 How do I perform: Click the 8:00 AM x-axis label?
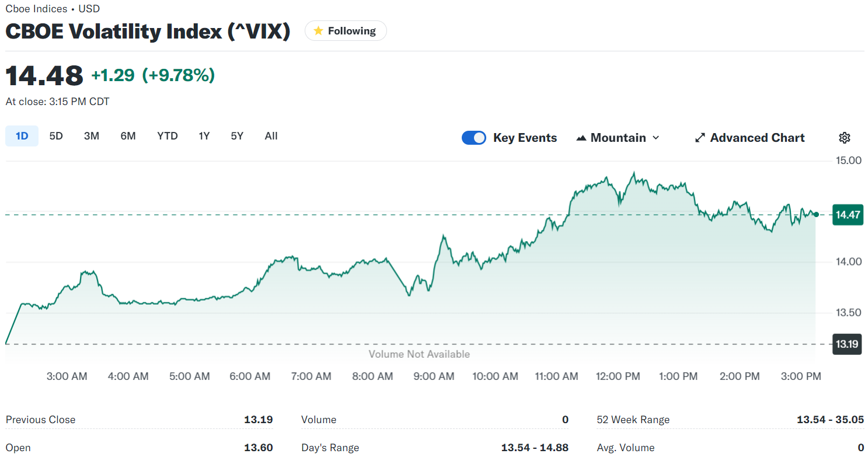coord(372,376)
